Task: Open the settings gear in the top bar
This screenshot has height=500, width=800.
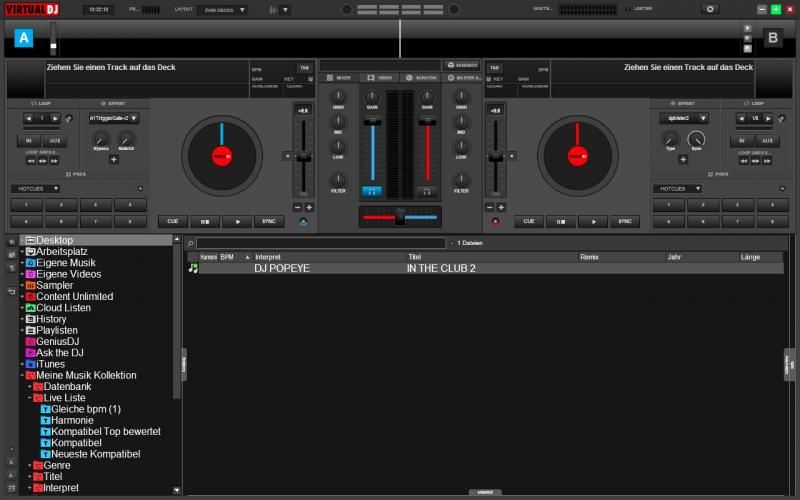Action: [x=710, y=9]
